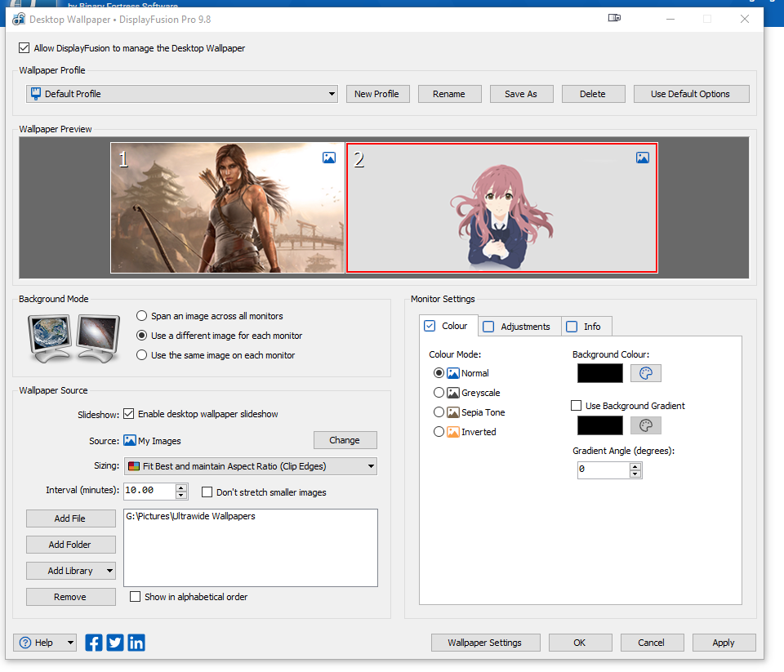
Task: Switch to the Adjustments tab
Action: pyautogui.click(x=519, y=327)
